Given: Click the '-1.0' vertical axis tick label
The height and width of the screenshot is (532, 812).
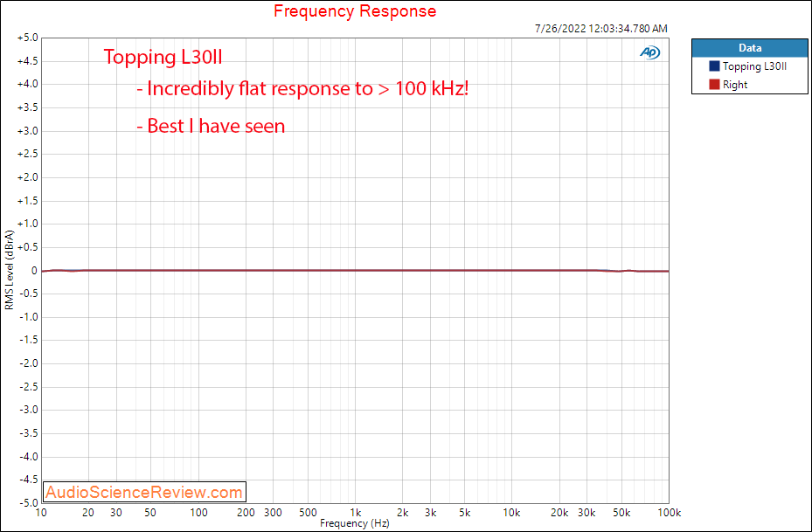Looking at the screenshot, I should pos(29,317).
